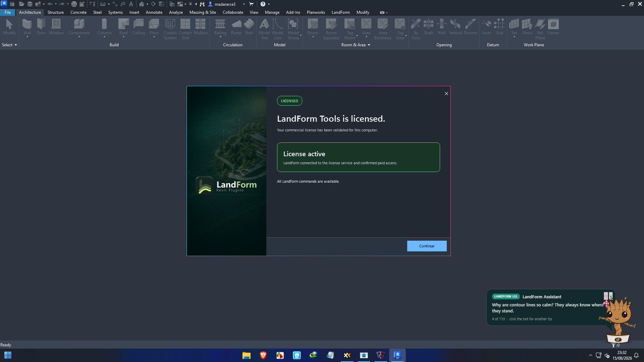Open the Massing & Site tab
Image resolution: width=644 pixels, height=362 pixels.
coord(203,12)
